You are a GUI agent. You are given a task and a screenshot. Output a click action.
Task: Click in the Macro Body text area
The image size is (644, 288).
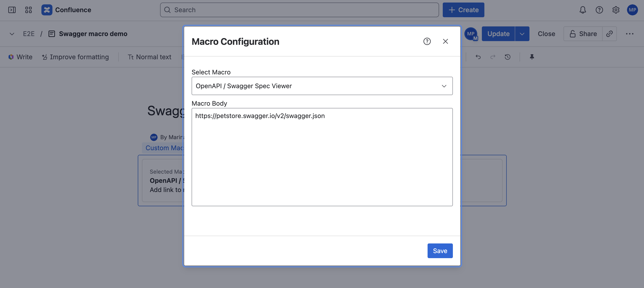pos(322,157)
